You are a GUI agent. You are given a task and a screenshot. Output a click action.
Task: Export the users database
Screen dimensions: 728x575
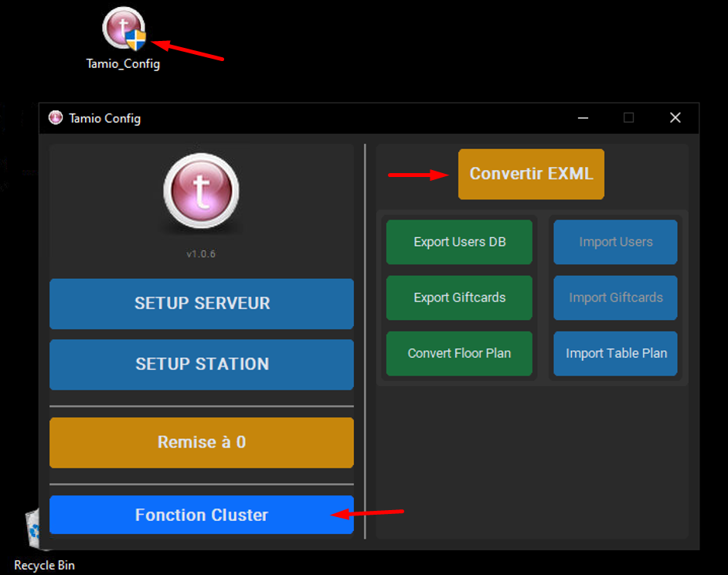pos(459,242)
